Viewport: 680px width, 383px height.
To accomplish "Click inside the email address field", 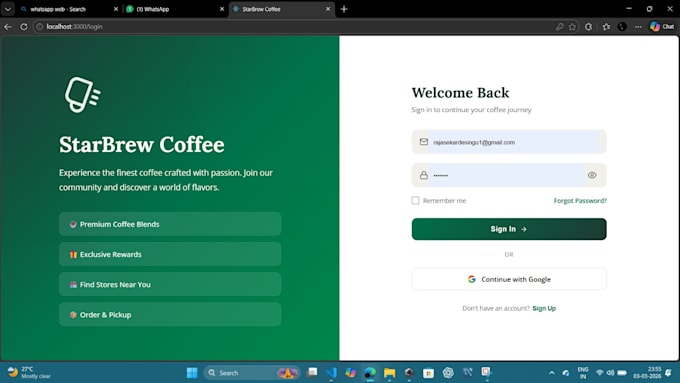I will [x=509, y=142].
